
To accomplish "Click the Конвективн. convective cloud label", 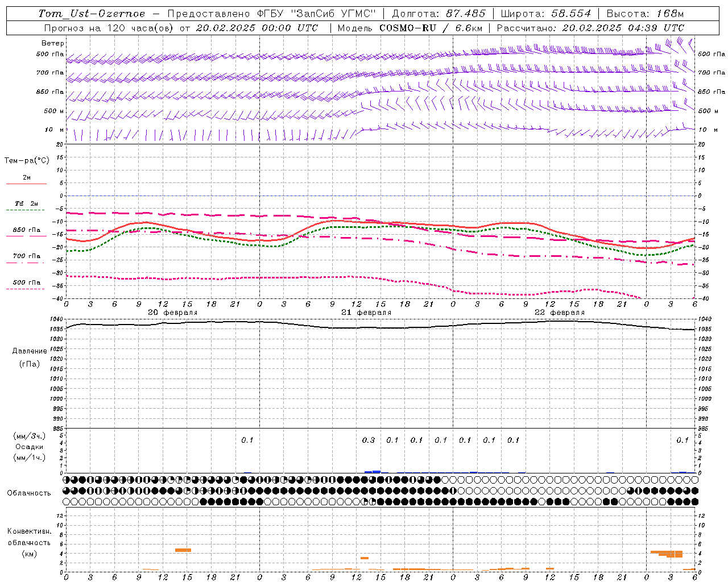I will [x=30, y=531].
